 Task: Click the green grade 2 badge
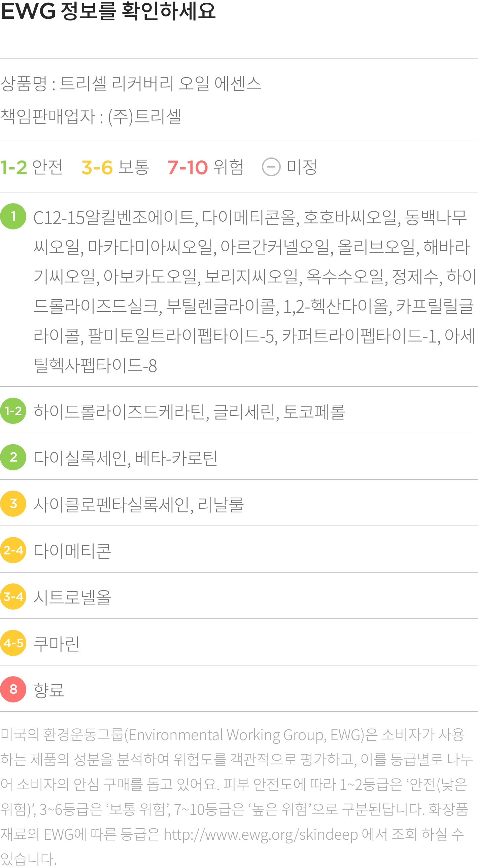pyautogui.click(x=13, y=457)
